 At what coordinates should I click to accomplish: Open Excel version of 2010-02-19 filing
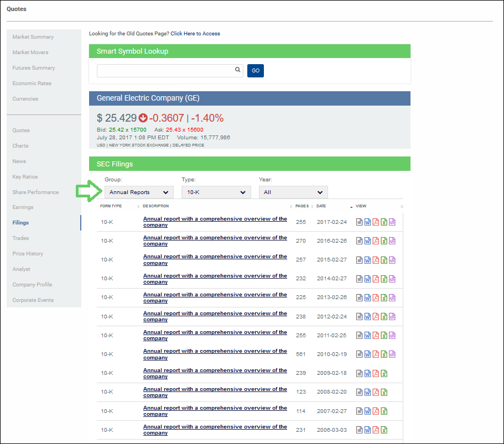pyautogui.click(x=384, y=354)
